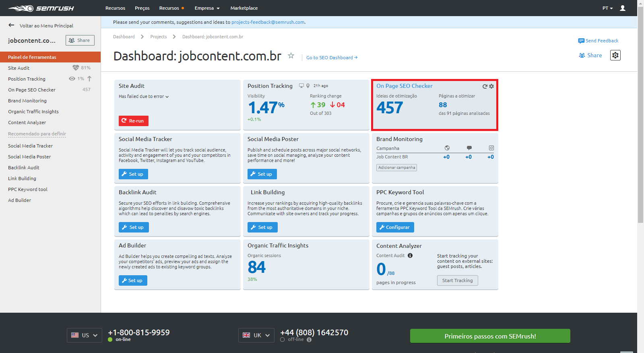
Task: Set up Social Media Tracker
Action: (x=133, y=174)
